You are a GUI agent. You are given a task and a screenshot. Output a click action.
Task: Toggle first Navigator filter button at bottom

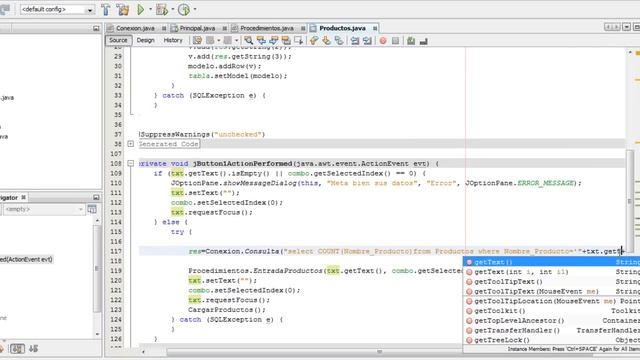[x=17, y=349]
